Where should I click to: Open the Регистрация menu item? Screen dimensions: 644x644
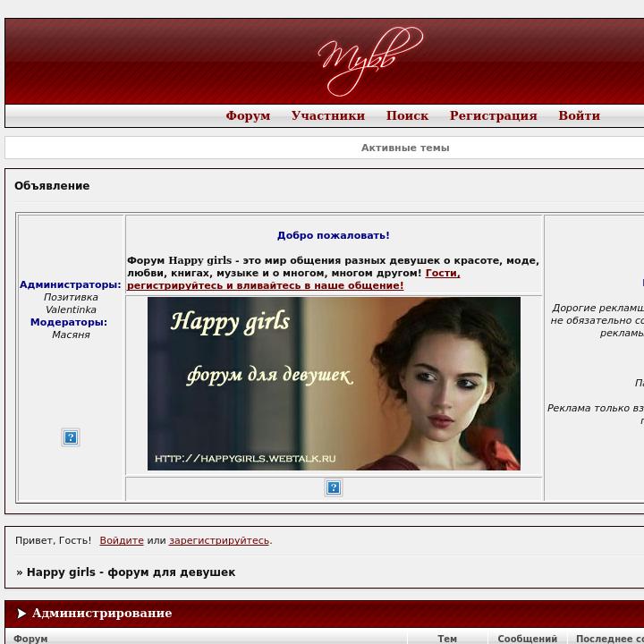[x=493, y=115]
